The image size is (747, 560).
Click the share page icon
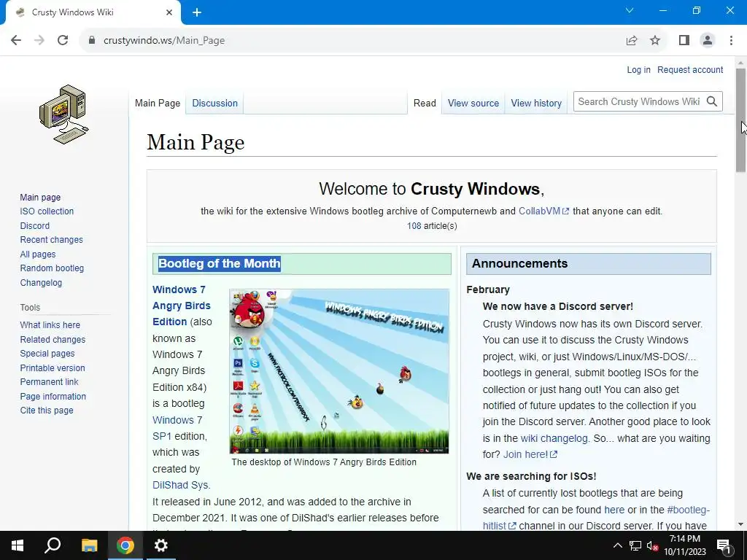pos(632,41)
